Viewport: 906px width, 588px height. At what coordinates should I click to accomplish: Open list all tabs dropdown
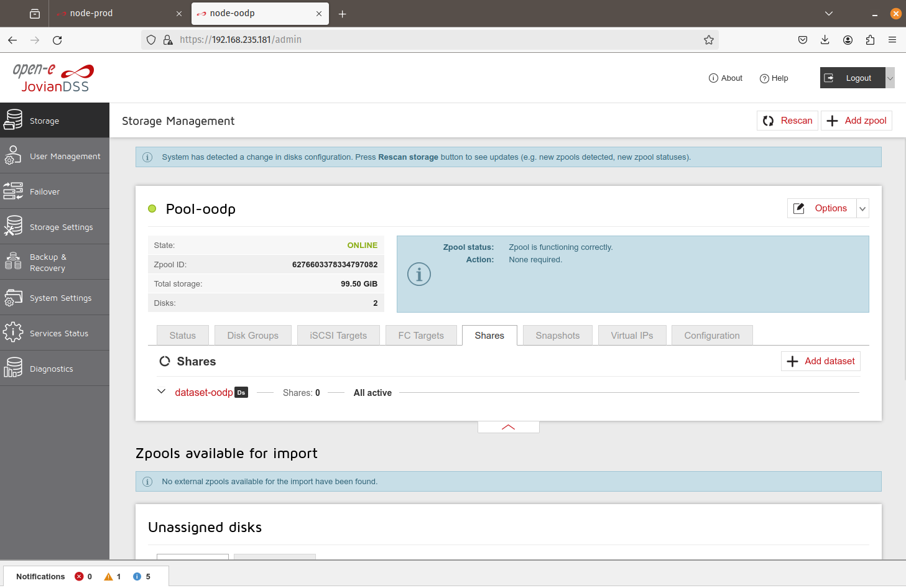coord(829,14)
